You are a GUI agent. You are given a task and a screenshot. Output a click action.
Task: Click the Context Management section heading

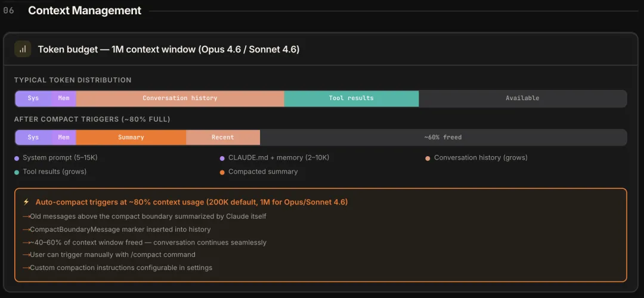point(85,11)
